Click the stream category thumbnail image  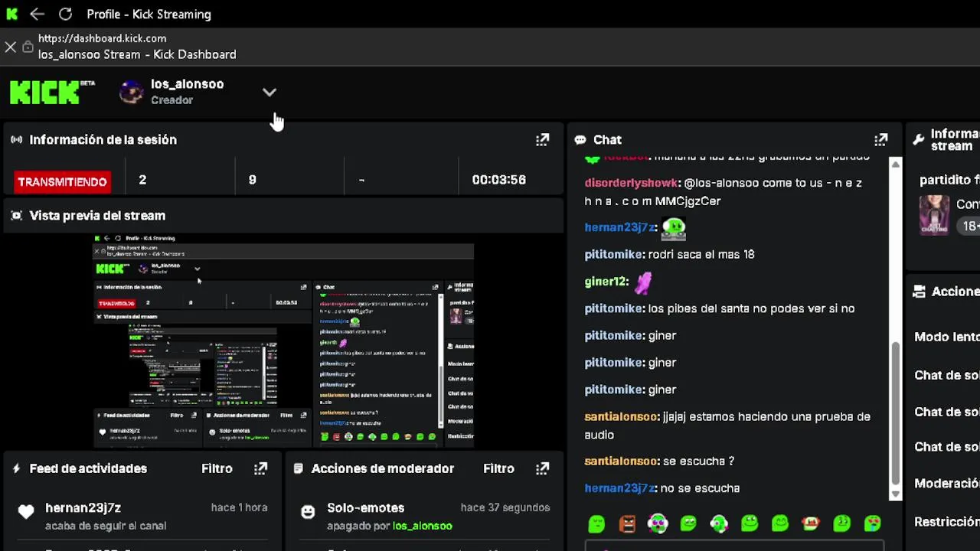pyautogui.click(x=934, y=214)
